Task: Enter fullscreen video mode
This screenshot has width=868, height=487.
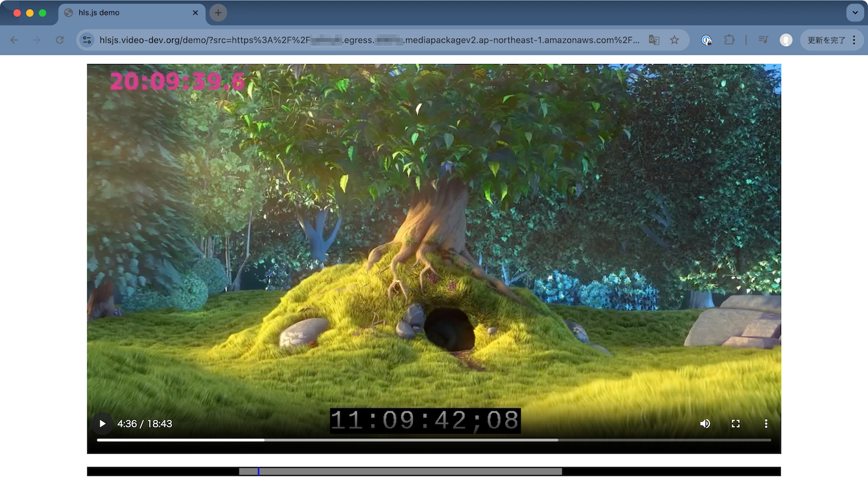Action: [x=735, y=424]
